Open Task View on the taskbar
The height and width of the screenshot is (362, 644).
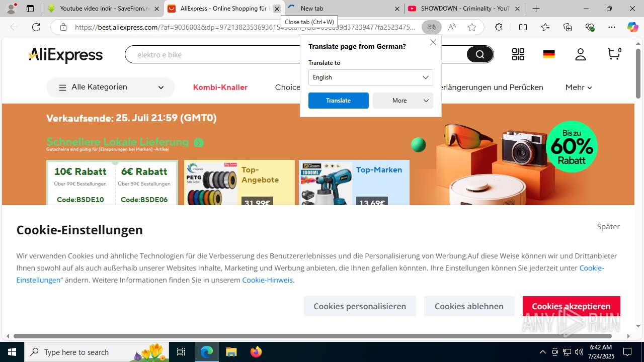181,352
